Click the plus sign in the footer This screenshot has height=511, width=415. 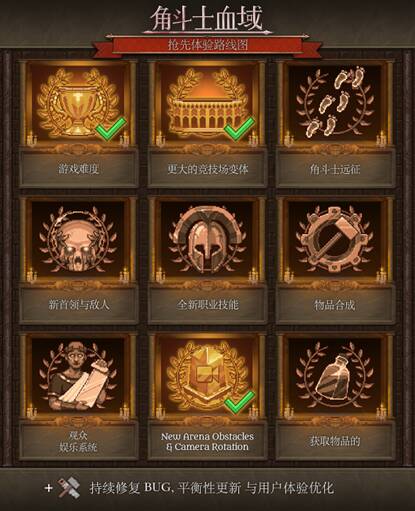[x=49, y=488]
